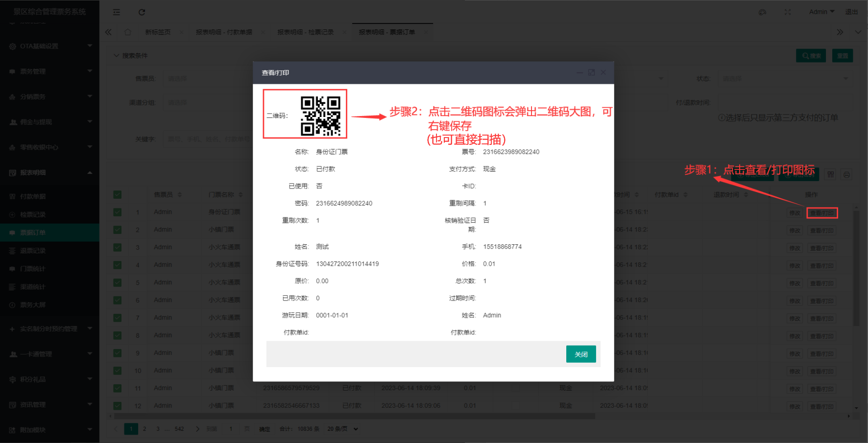Expand the 一卡通管理 menu
Screen dimensions: 868x443
(x=49, y=354)
